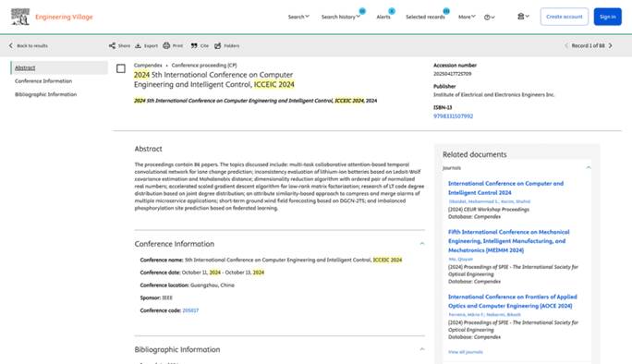Click the publisher name text
This screenshot has height=364, width=632.
click(x=493, y=95)
